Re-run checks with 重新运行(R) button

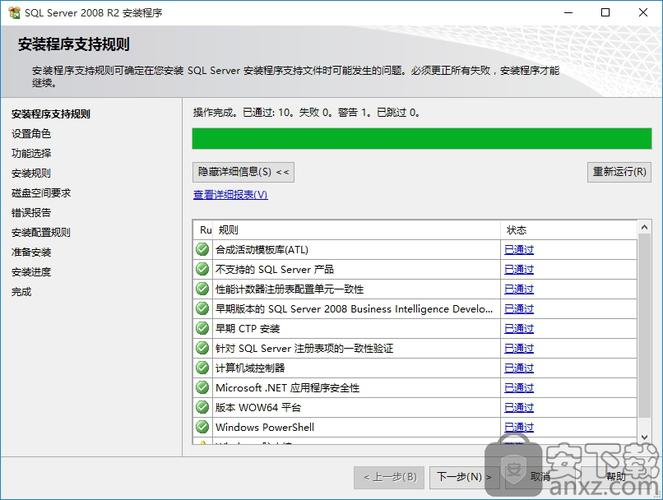[619, 172]
